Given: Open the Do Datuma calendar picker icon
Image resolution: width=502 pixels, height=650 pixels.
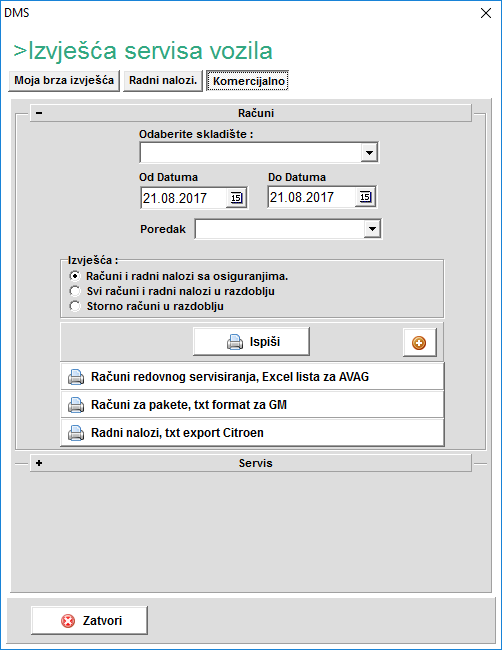Looking at the screenshot, I should (365, 197).
